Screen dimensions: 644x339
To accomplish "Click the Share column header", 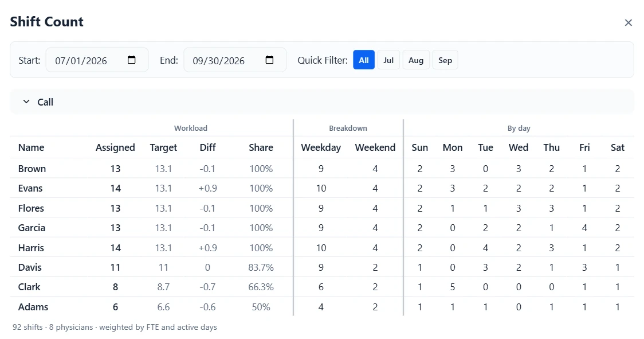I will coord(261,147).
